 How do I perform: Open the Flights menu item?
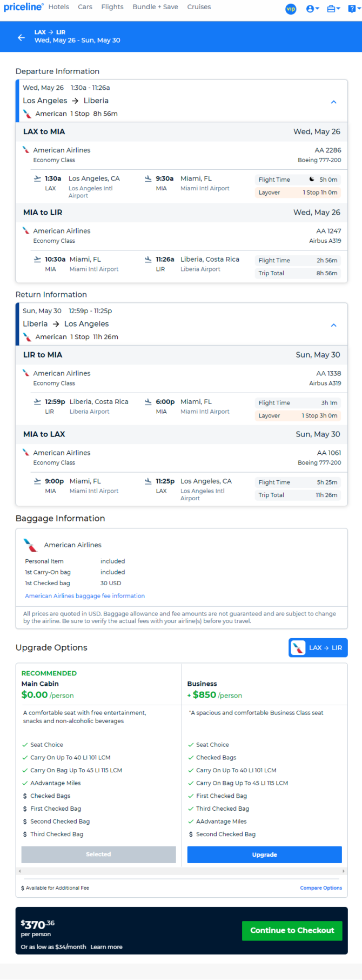point(112,7)
